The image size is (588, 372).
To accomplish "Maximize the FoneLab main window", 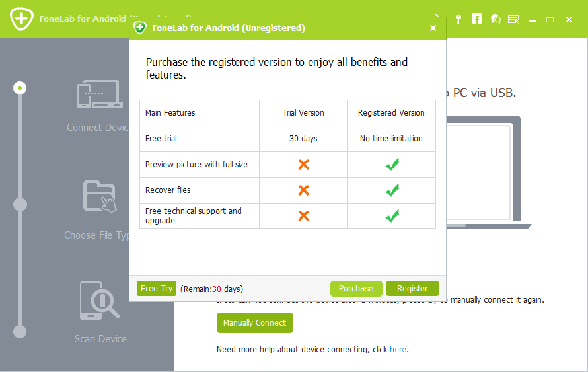I will pyautogui.click(x=550, y=19).
